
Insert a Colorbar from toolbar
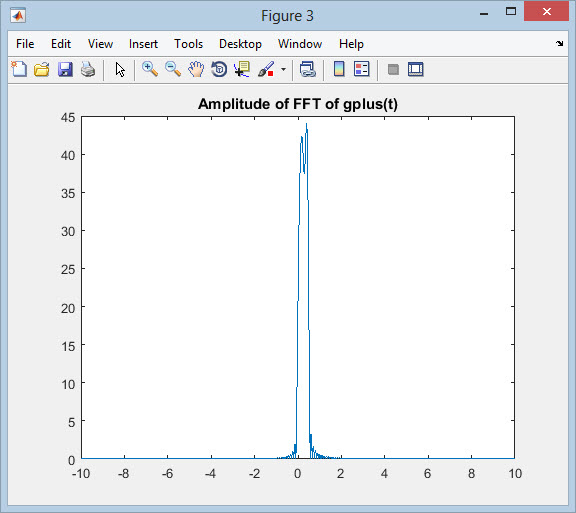coord(339,69)
